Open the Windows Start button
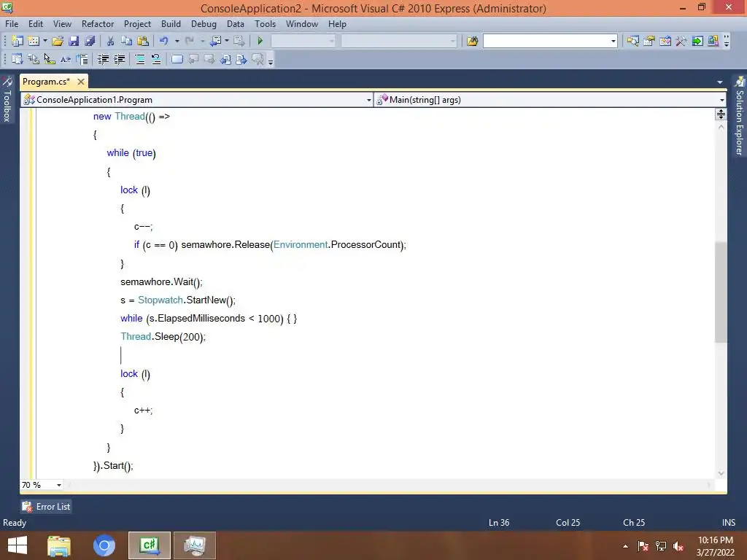The height and width of the screenshot is (560, 747). tap(18, 545)
